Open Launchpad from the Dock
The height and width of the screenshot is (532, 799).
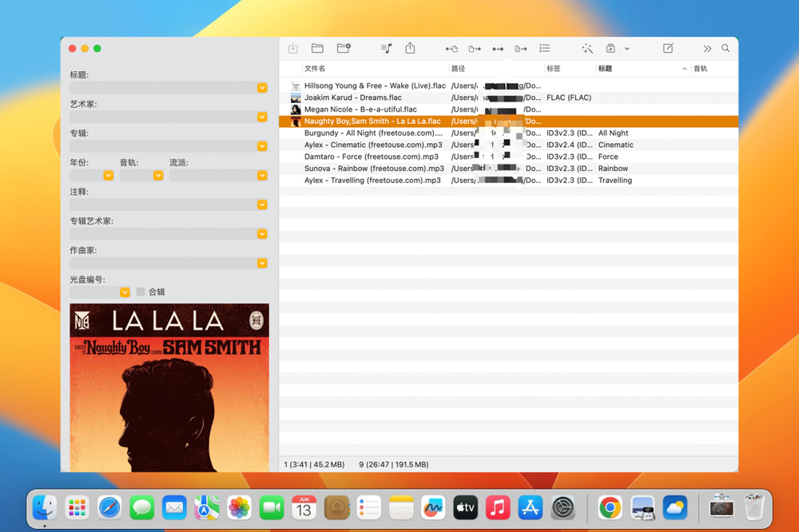77,507
